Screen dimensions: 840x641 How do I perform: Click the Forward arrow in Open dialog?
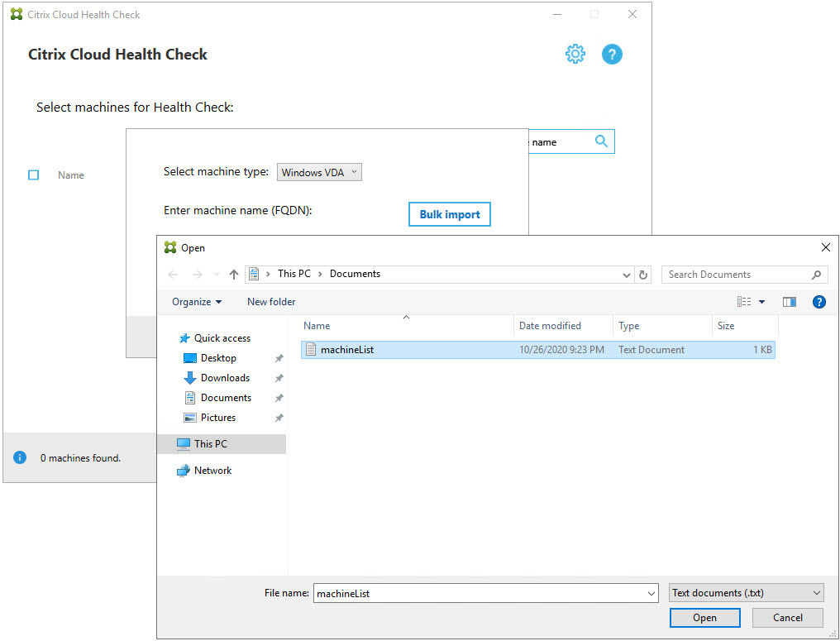(198, 275)
